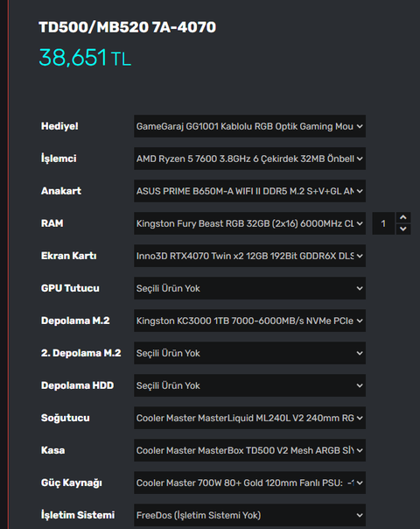This screenshot has width=420, height=529.
Task: Click the RAM quantity number field
Action: (383, 223)
